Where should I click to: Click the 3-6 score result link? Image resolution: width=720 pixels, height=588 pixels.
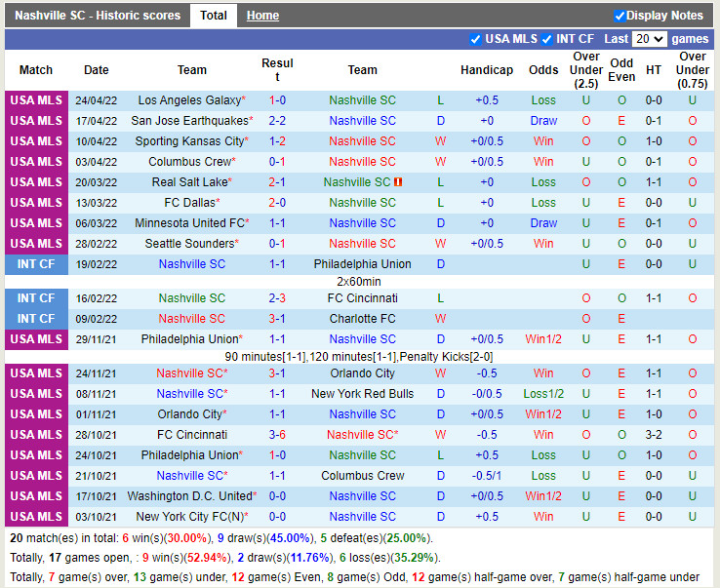277,435
